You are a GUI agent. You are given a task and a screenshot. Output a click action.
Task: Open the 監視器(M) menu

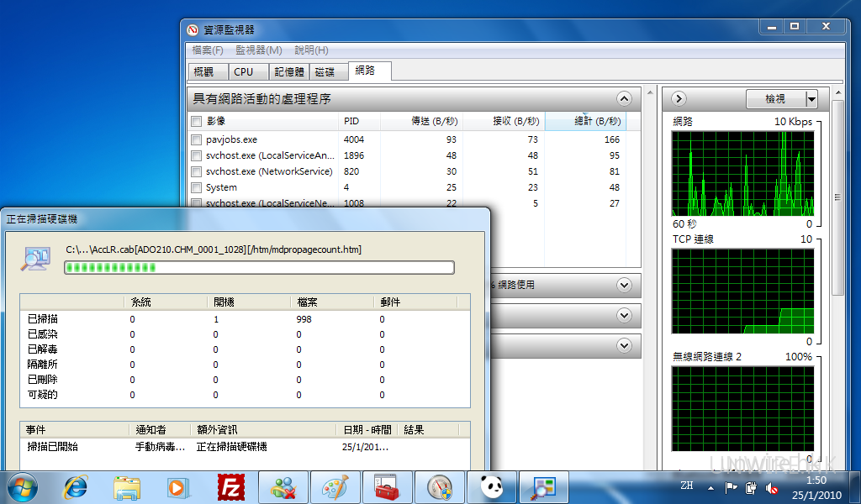(x=259, y=50)
